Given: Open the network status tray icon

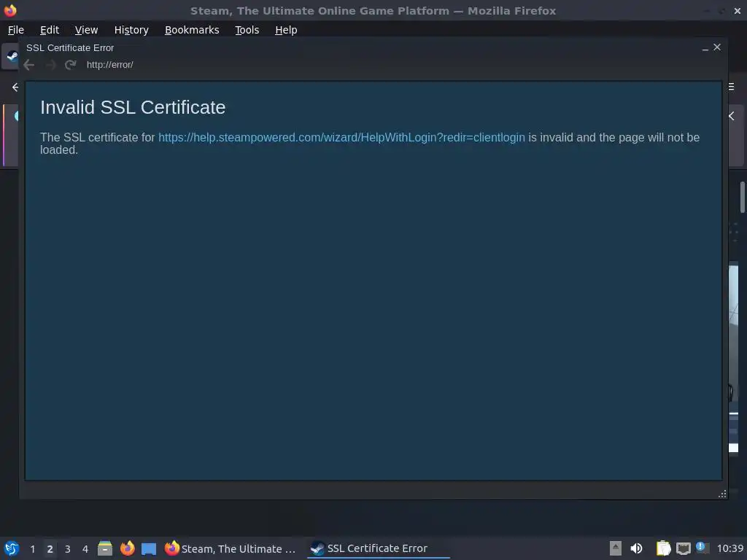Looking at the screenshot, I should [x=683, y=548].
